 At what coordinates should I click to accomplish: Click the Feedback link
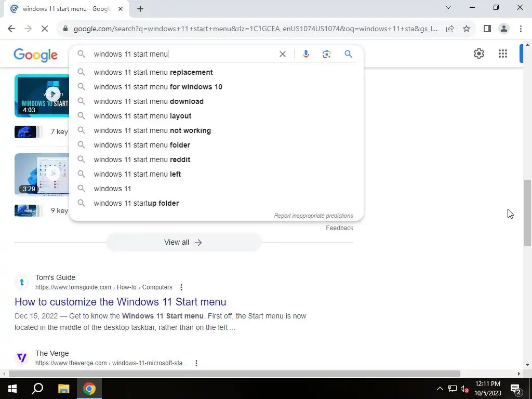[340, 228]
